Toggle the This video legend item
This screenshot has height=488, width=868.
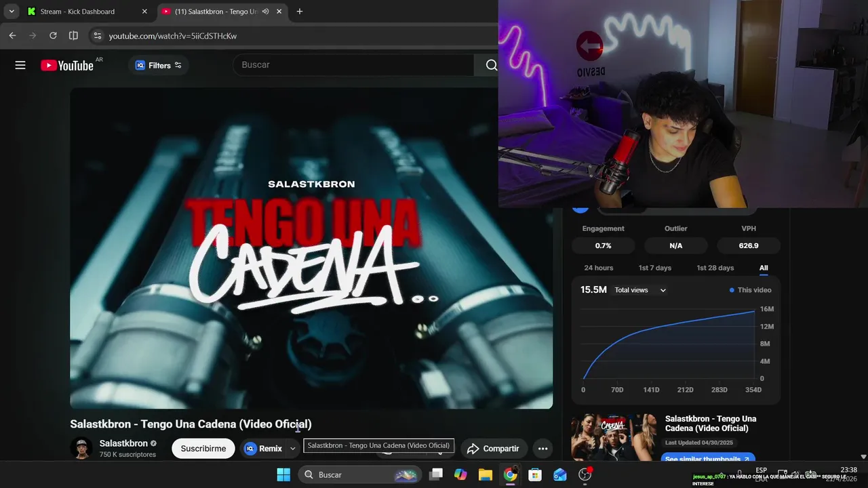pyautogui.click(x=750, y=290)
